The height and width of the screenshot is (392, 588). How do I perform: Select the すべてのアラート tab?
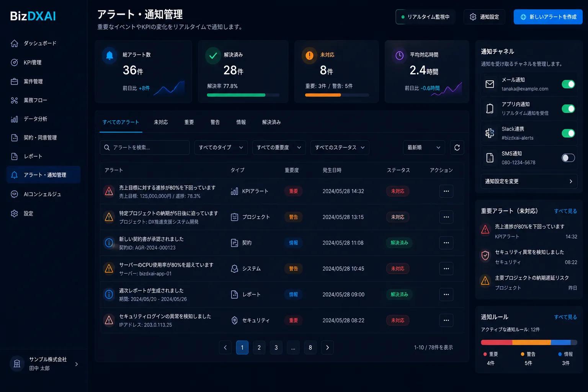point(121,122)
